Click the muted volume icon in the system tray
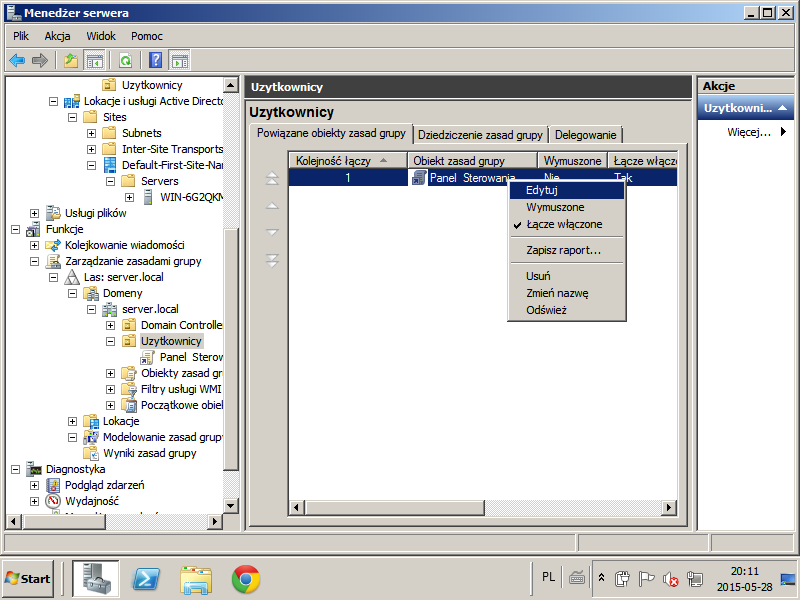800x600 pixels. tap(670, 579)
